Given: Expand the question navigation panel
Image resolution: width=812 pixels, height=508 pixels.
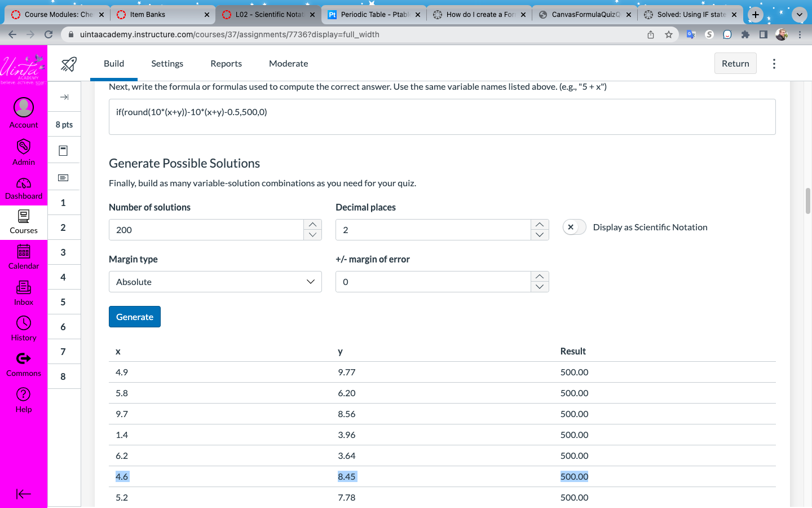Looking at the screenshot, I should (64, 97).
